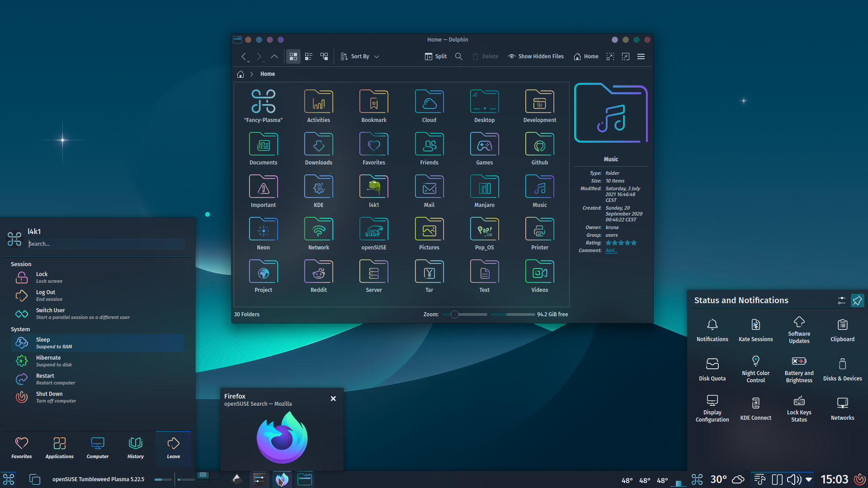Open the Dolphin hamburger menu
The image size is (868, 488).
pos(641,56)
